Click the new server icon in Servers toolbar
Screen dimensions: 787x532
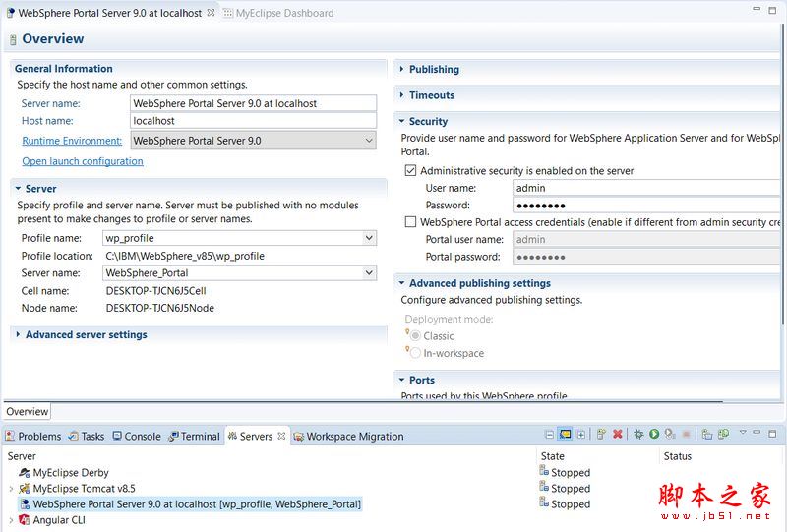point(601,434)
